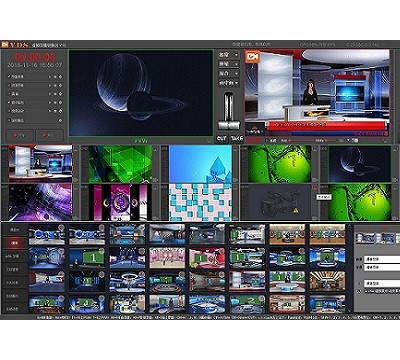This screenshot has height=360, width=400.
Task: Open the first transition dropdown above T-bar
Action: 229,54
